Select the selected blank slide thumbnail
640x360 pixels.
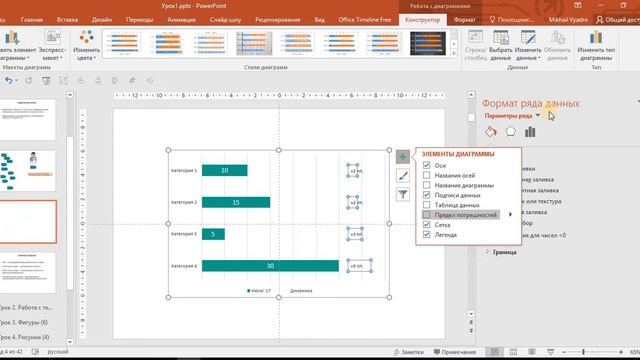tap(28, 222)
